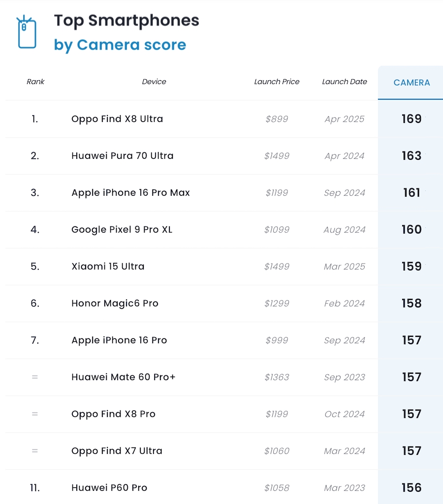Screen dimensions: 443x504
Task: Click the Device column header
Action: [154, 82]
